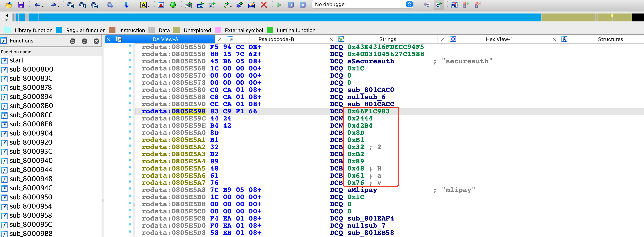Click the blue navigation band overview bar
Image resolution: width=644 pixels, height=237 pixels.
pyautogui.click(x=275, y=17)
